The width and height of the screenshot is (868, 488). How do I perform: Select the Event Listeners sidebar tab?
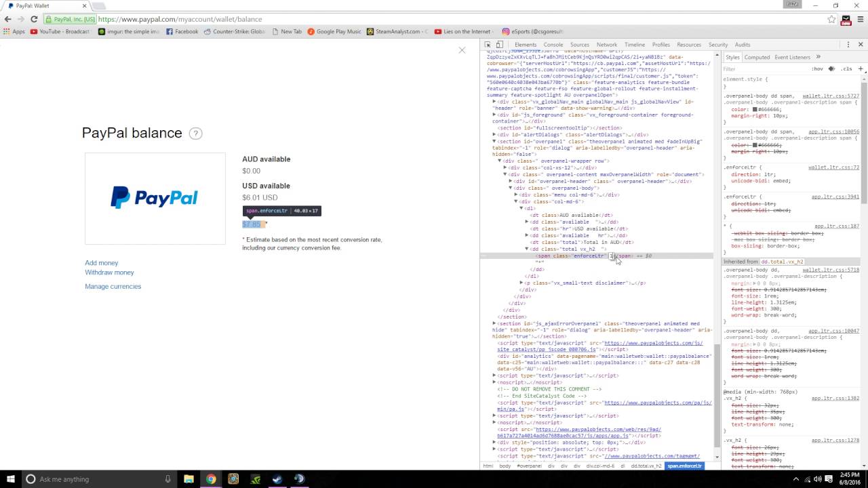(792, 57)
